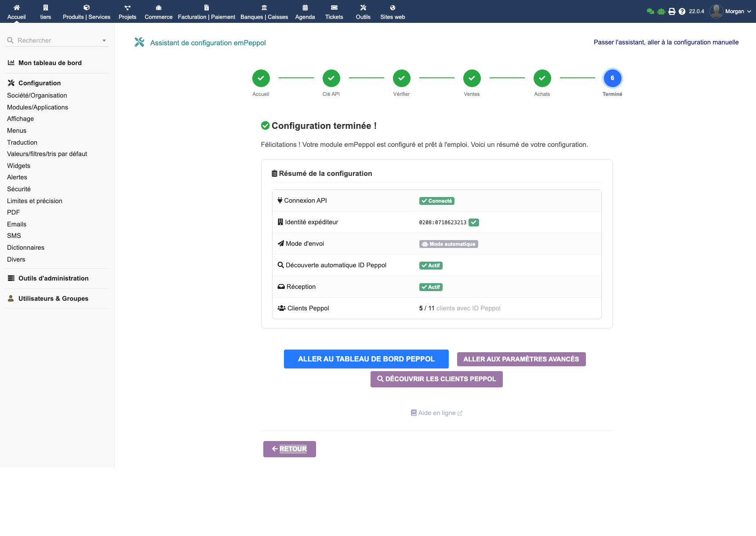Open Dictionnaires in the sidebar

click(25, 248)
